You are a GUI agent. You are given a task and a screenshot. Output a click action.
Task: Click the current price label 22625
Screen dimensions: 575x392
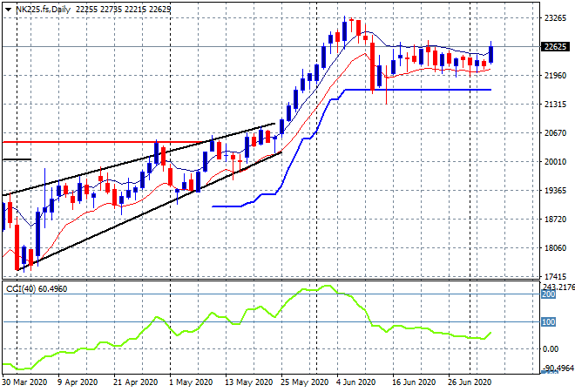(556, 47)
